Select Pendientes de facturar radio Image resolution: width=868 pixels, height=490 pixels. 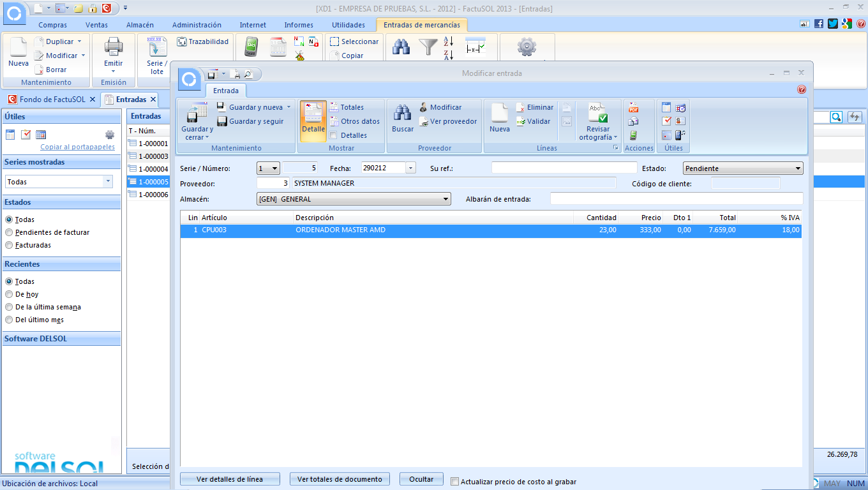pyautogui.click(x=9, y=232)
